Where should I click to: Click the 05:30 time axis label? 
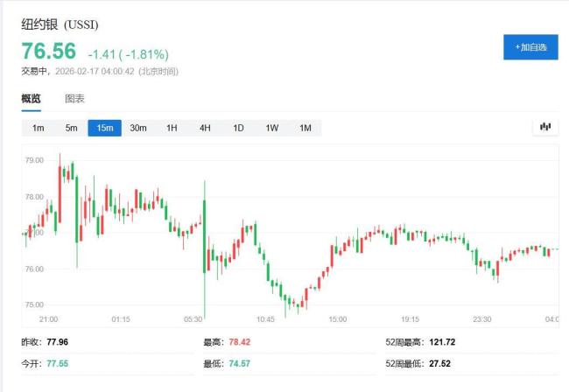193,319
